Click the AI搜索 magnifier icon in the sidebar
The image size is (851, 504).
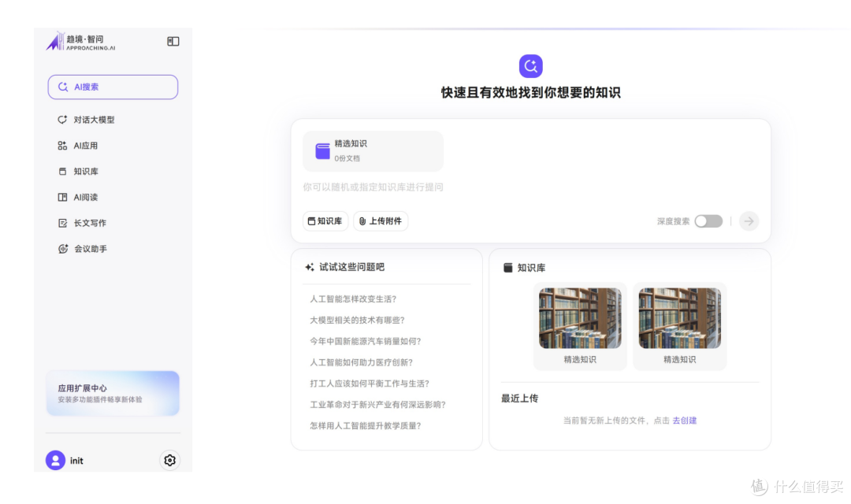pyautogui.click(x=63, y=87)
